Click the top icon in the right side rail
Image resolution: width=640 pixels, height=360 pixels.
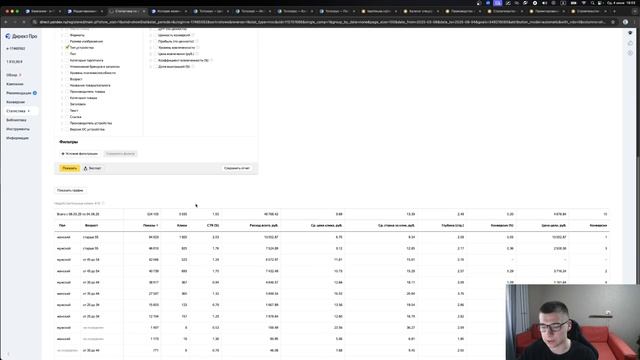(630, 33)
